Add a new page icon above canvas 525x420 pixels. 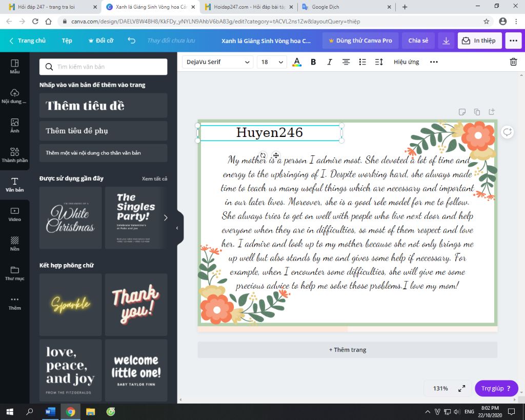point(492,111)
